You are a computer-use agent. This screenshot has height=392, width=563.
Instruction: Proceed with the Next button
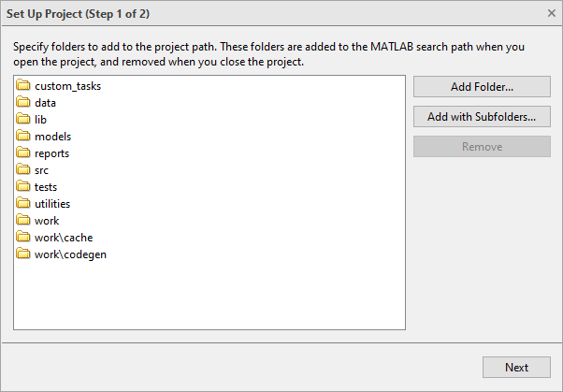tap(516, 368)
